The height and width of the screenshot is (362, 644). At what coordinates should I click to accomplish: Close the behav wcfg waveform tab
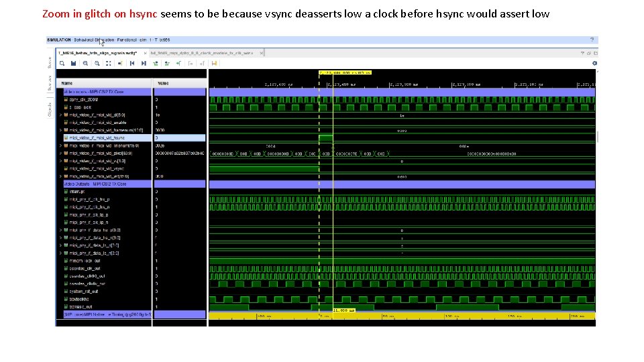tap(145, 54)
